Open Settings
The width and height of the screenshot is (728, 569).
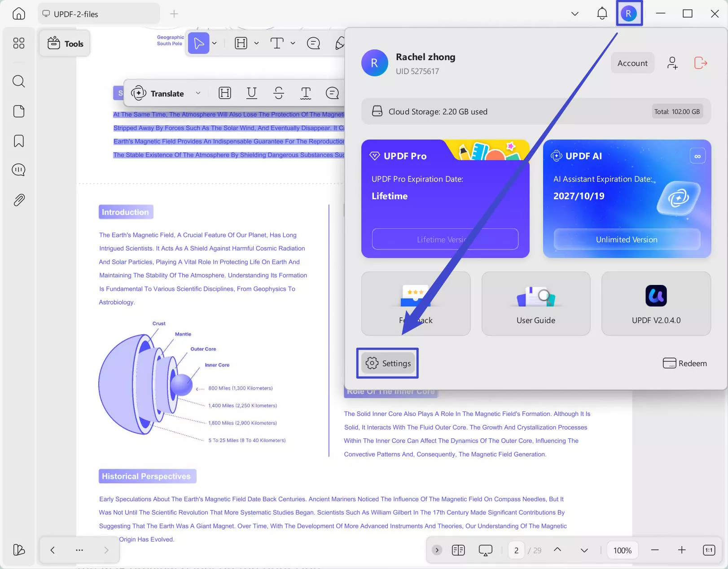pos(388,363)
